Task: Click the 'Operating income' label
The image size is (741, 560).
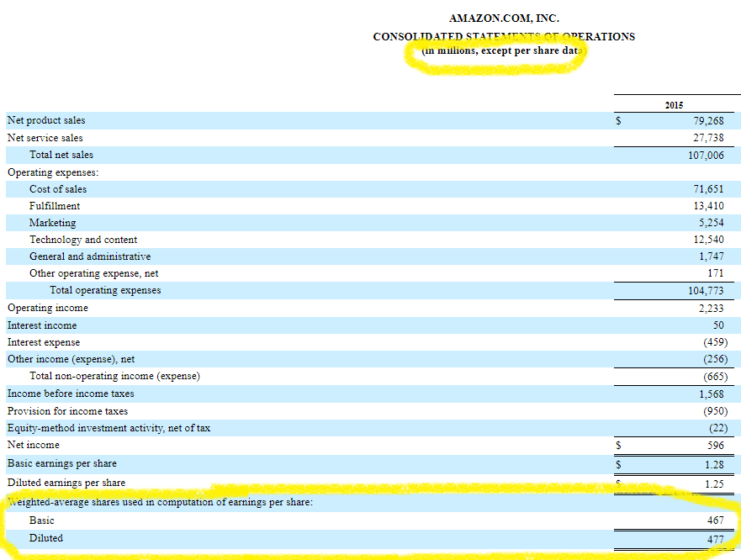Action: click(x=48, y=308)
